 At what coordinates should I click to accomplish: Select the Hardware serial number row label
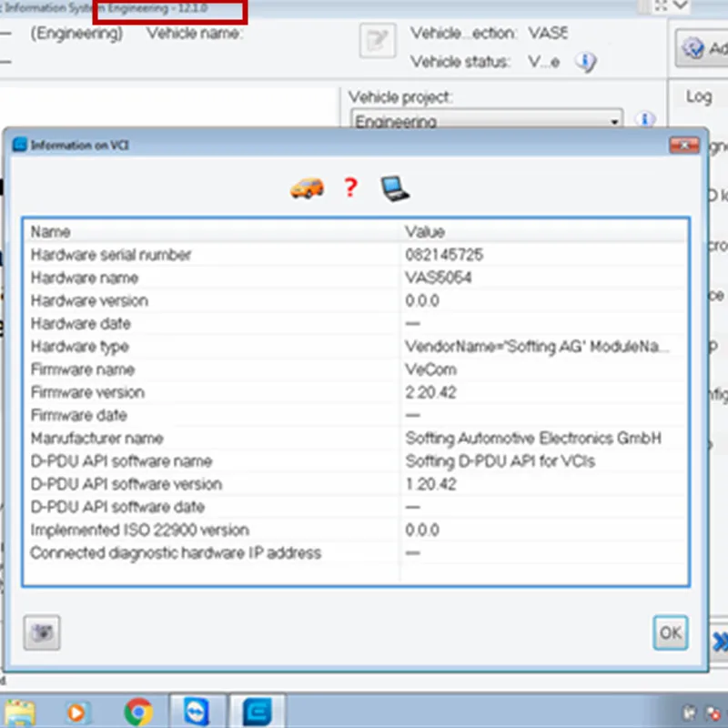(x=110, y=255)
